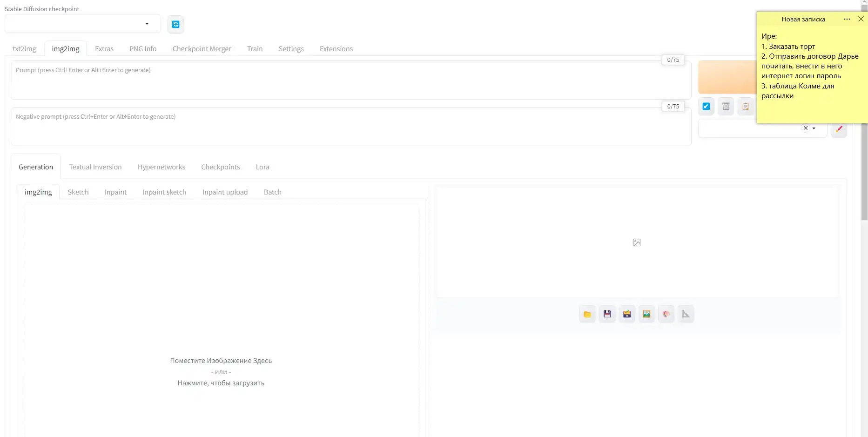Open the images output folder icon
The height and width of the screenshot is (437, 868).
587,314
